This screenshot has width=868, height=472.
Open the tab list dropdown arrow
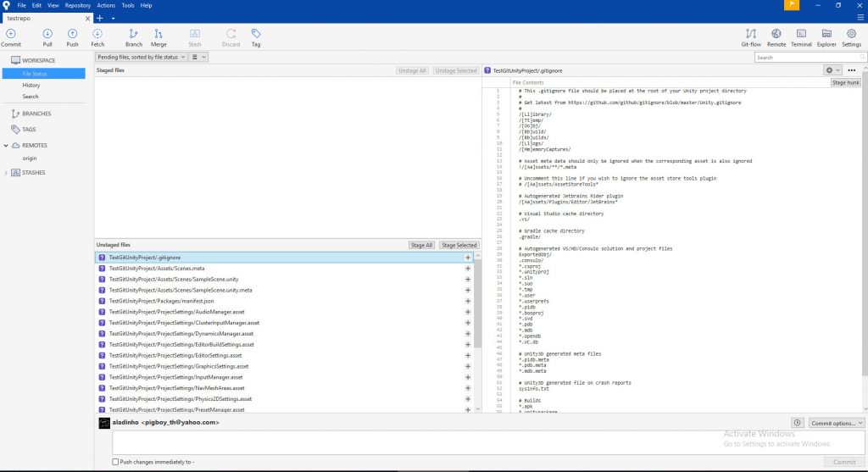click(113, 19)
